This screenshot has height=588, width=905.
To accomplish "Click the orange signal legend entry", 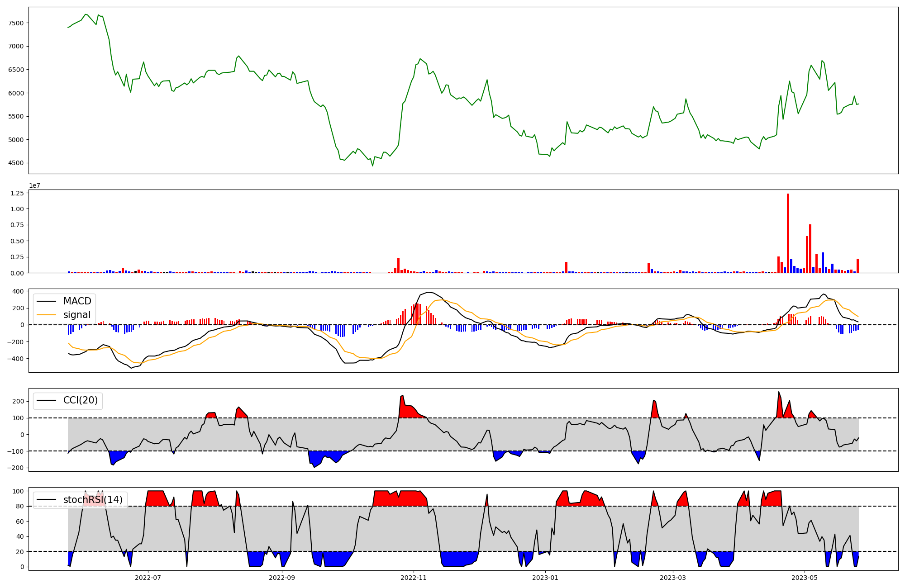I will (x=76, y=315).
